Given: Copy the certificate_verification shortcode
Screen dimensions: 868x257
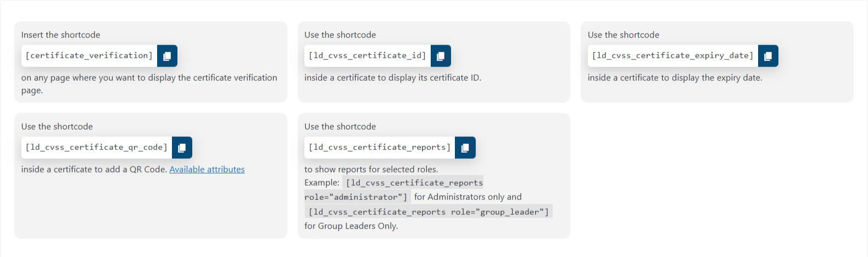Looking at the screenshot, I should point(167,56).
